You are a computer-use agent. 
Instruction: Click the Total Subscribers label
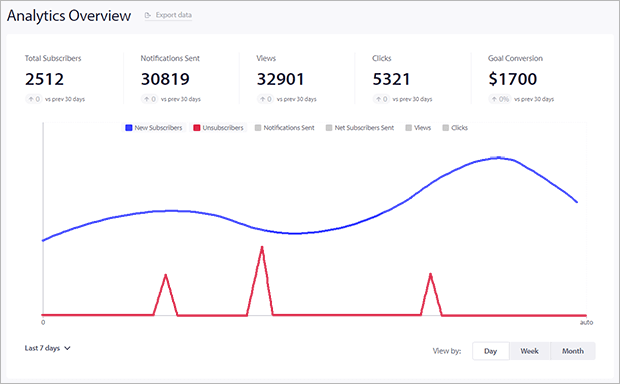click(x=53, y=58)
